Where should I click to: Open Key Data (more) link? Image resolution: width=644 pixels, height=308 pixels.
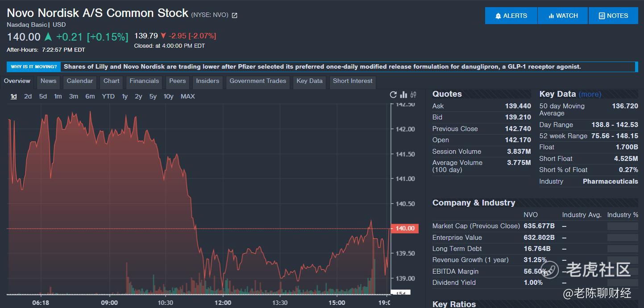[x=590, y=94]
